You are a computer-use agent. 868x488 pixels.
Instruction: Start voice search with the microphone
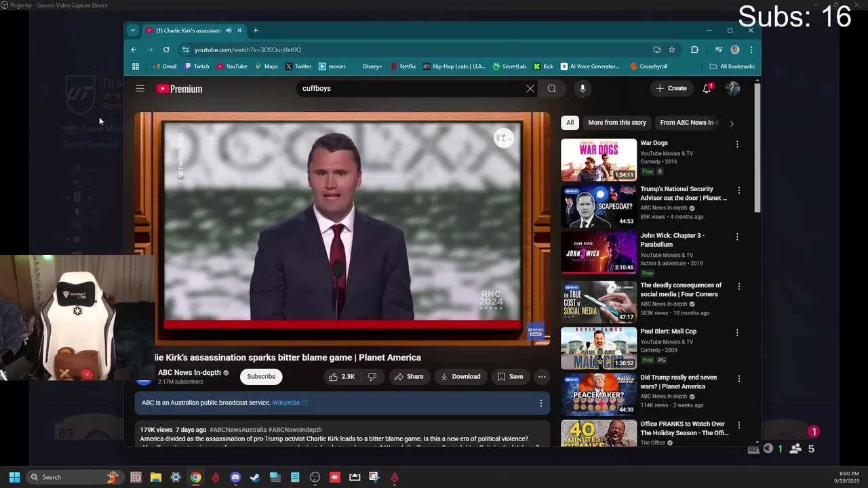click(x=582, y=89)
